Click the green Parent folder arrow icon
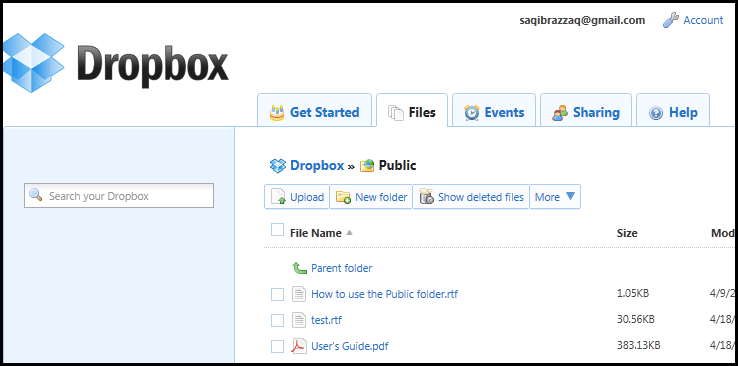The width and height of the screenshot is (738, 366). [299, 268]
